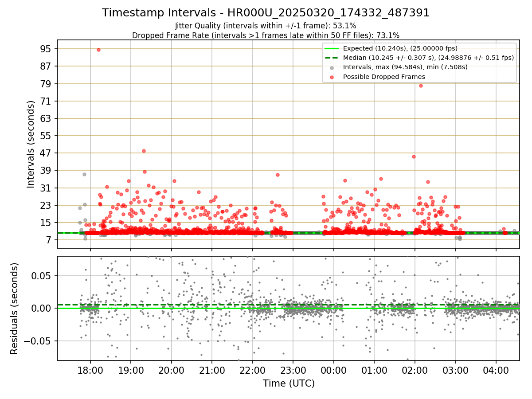Click the 'Intervals, max (94.584s), min (7.508s)' legend entry

point(405,67)
